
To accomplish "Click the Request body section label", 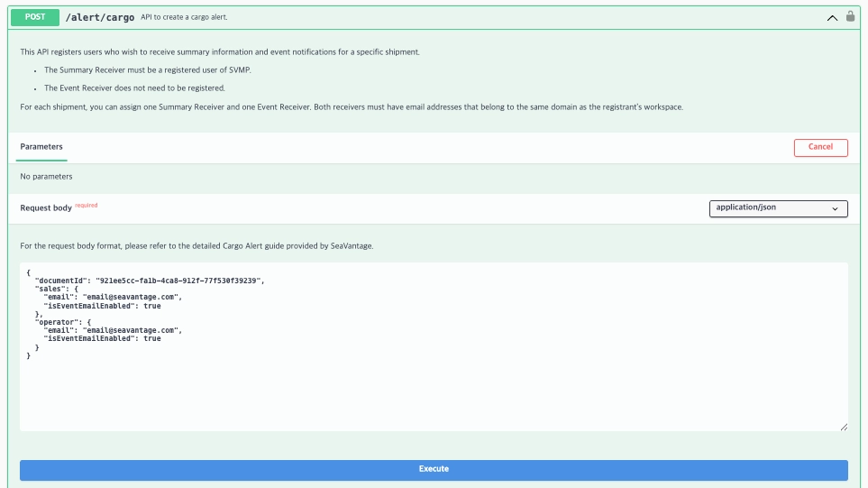I will point(46,208).
